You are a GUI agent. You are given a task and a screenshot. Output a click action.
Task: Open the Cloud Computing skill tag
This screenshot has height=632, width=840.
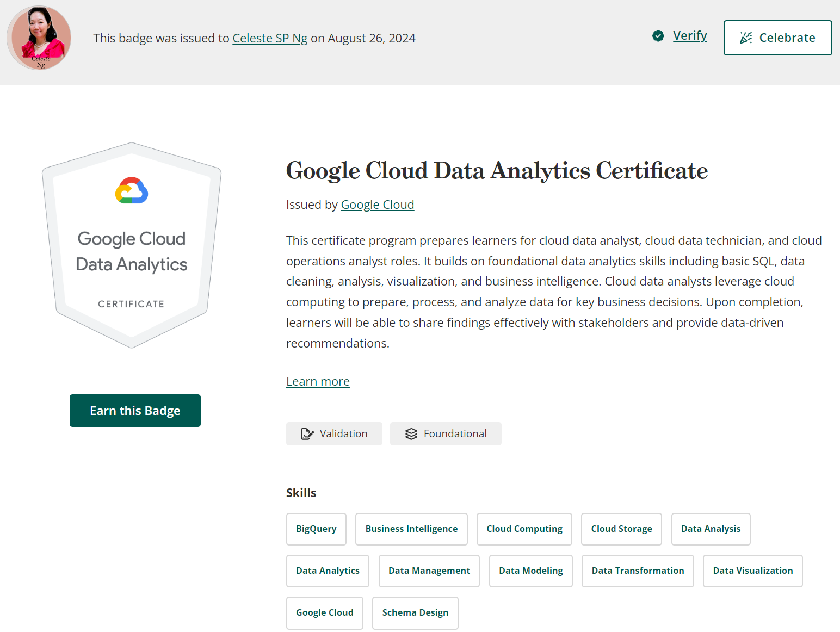[524, 529]
